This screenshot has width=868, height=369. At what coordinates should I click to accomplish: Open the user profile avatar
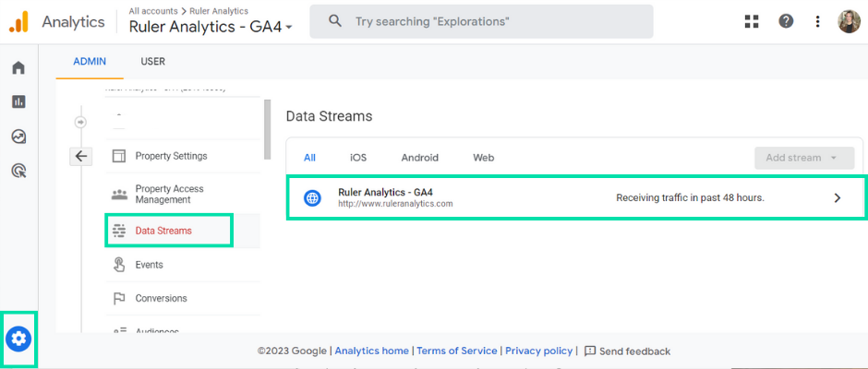click(x=849, y=21)
